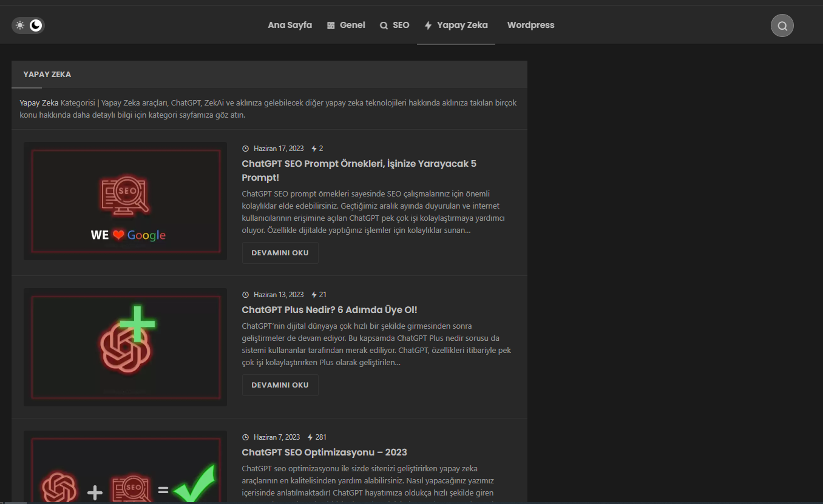Open the ChatGPT SEO Prompt Örnekleri article title

359,170
